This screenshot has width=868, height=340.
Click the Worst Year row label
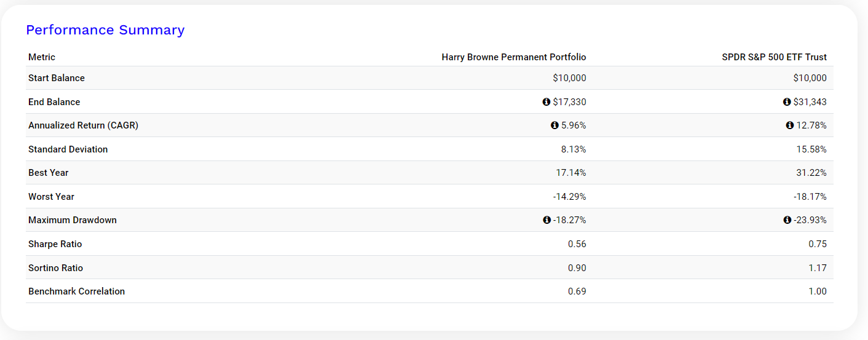(51, 197)
